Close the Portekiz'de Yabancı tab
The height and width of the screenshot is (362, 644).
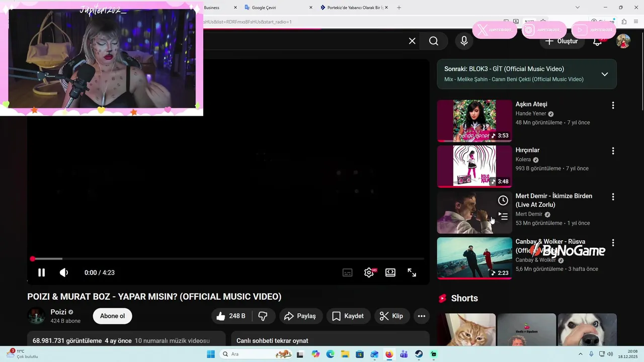click(x=387, y=8)
